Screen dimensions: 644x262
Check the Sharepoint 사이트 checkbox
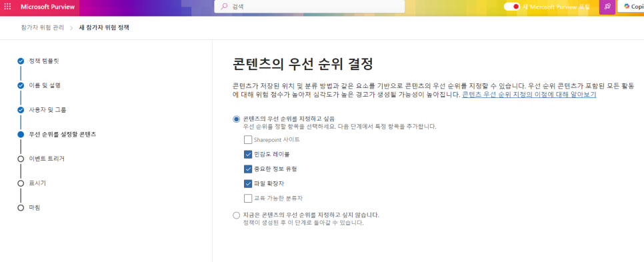click(x=247, y=139)
